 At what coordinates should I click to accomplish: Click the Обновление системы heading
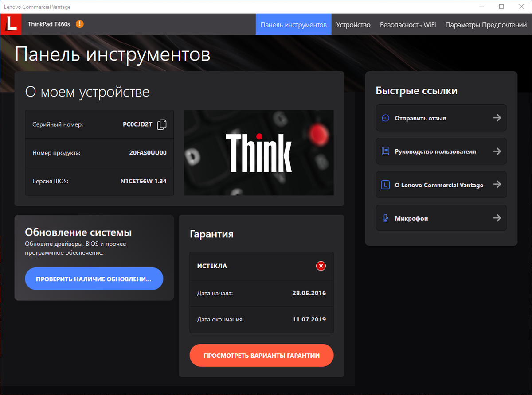pyautogui.click(x=78, y=232)
